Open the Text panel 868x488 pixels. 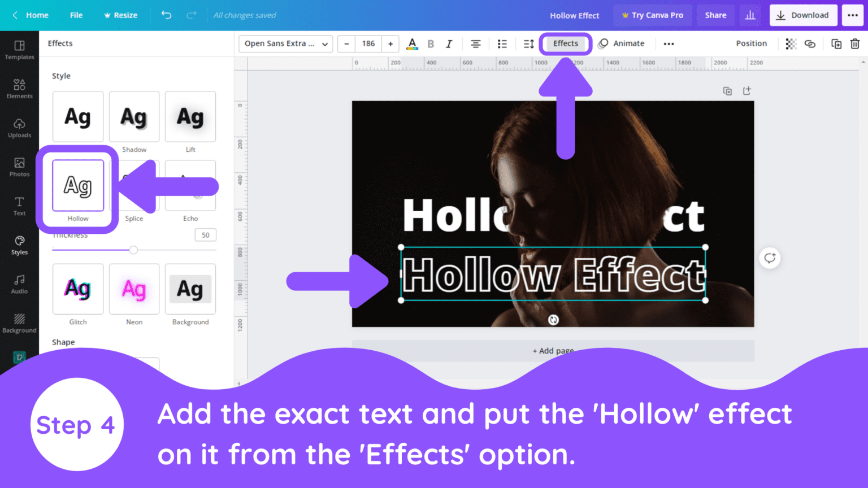19,206
